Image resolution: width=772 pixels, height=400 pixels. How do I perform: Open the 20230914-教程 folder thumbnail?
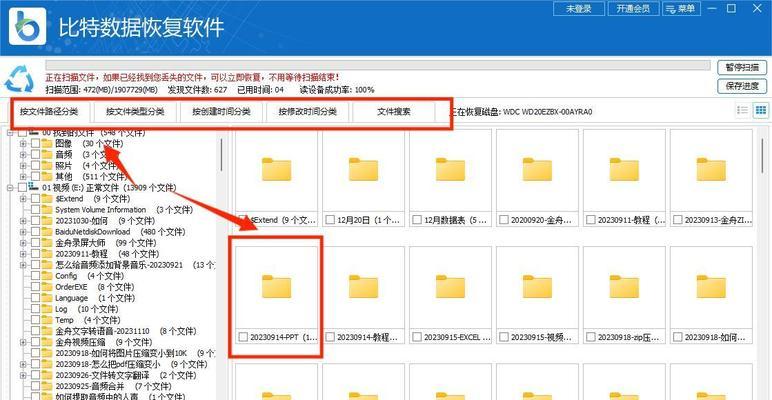point(363,287)
